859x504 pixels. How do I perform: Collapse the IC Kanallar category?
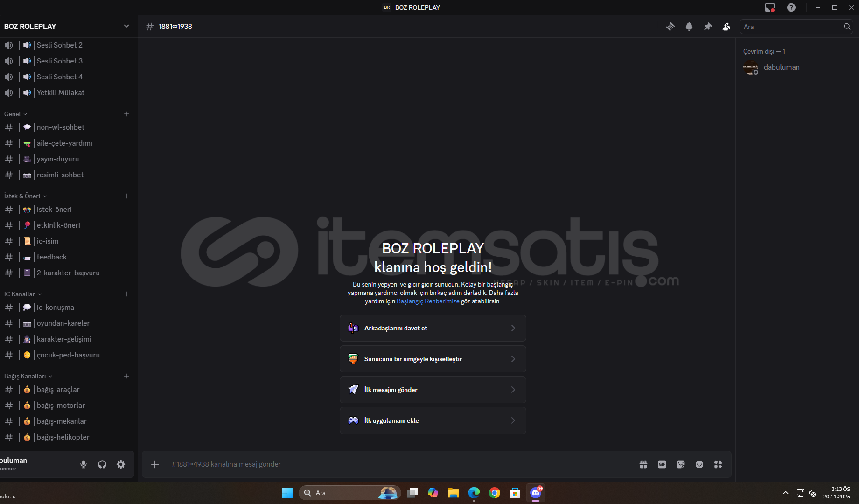pyautogui.click(x=23, y=294)
